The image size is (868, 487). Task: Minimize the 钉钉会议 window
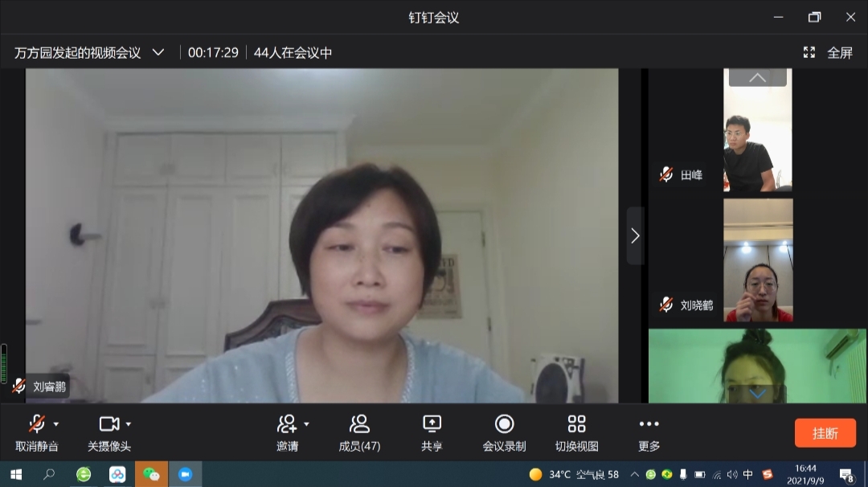point(778,17)
